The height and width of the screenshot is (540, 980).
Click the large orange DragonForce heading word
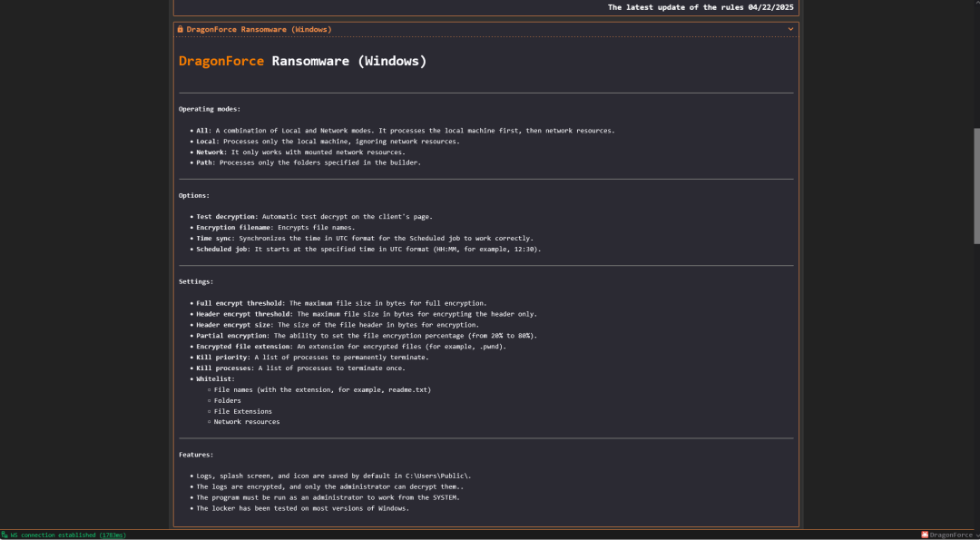(x=221, y=61)
